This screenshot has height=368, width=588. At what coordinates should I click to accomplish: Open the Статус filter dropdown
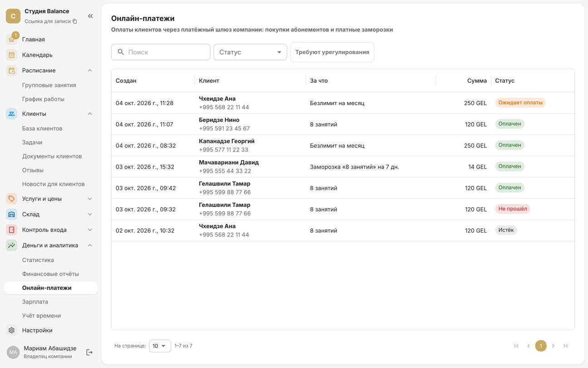(x=250, y=52)
